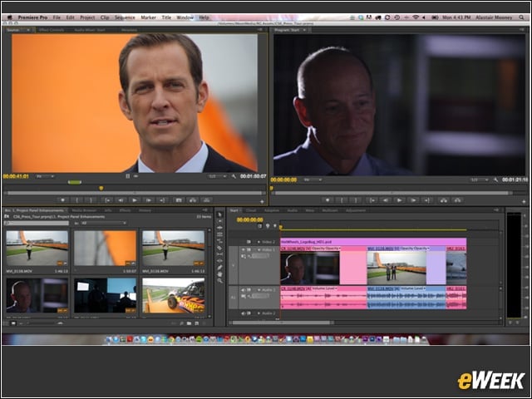Switch to Effect Controls tab

coord(52,30)
